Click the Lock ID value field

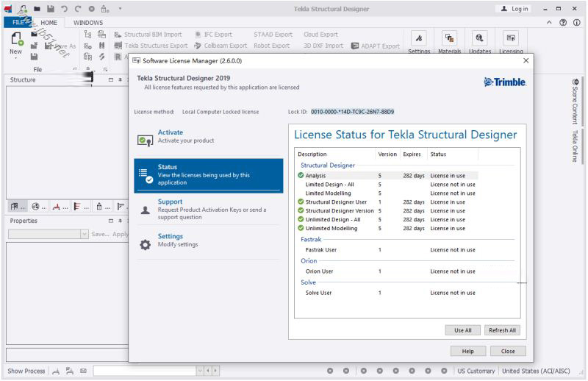point(352,112)
